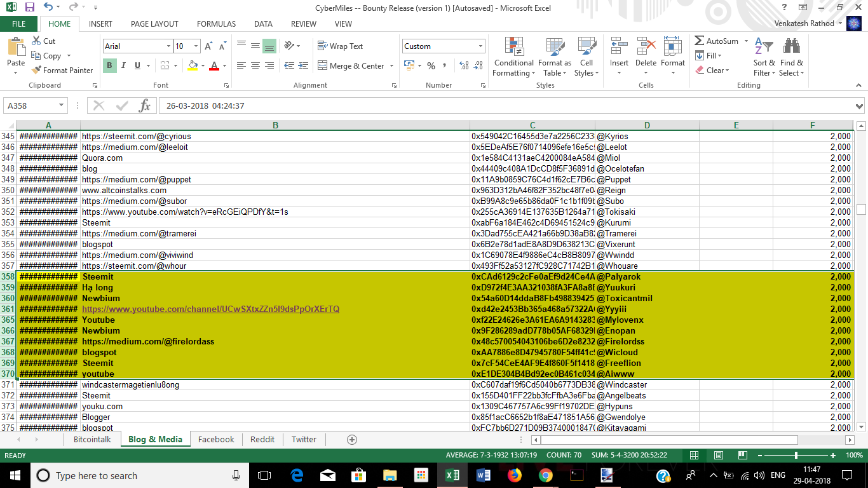
Task: Click the Align Right icon
Action: [x=269, y=65]
